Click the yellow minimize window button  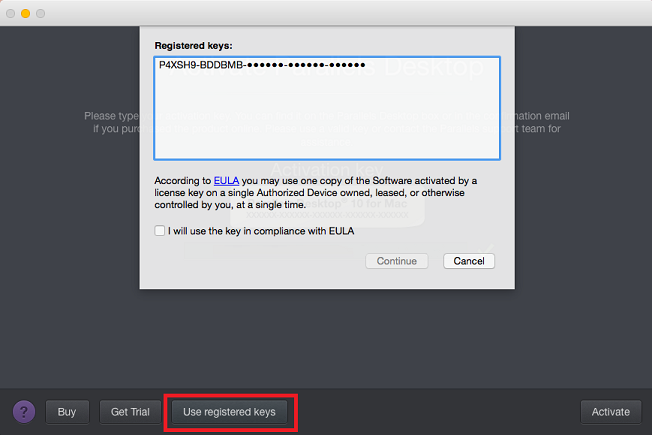25,13
